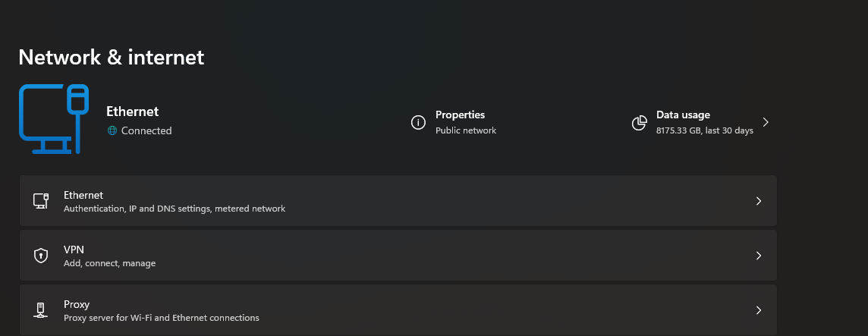Click the Data usage pie chart icon
The width and height of the screenshot is (868, 336).
640,123
